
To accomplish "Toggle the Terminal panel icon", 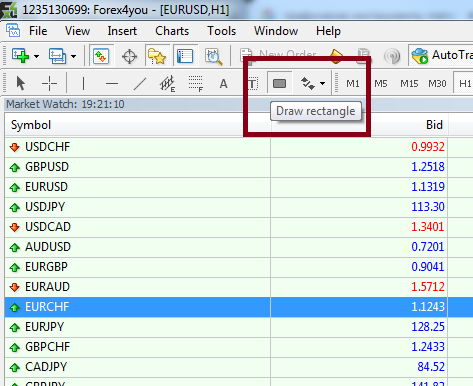I will click(x=185, y=56).
